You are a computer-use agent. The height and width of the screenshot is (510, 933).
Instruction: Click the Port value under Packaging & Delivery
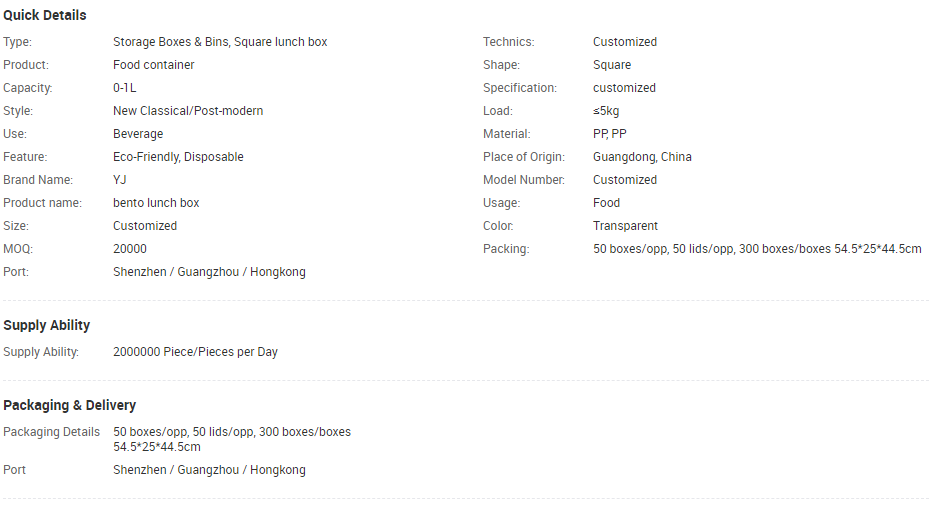209,470
